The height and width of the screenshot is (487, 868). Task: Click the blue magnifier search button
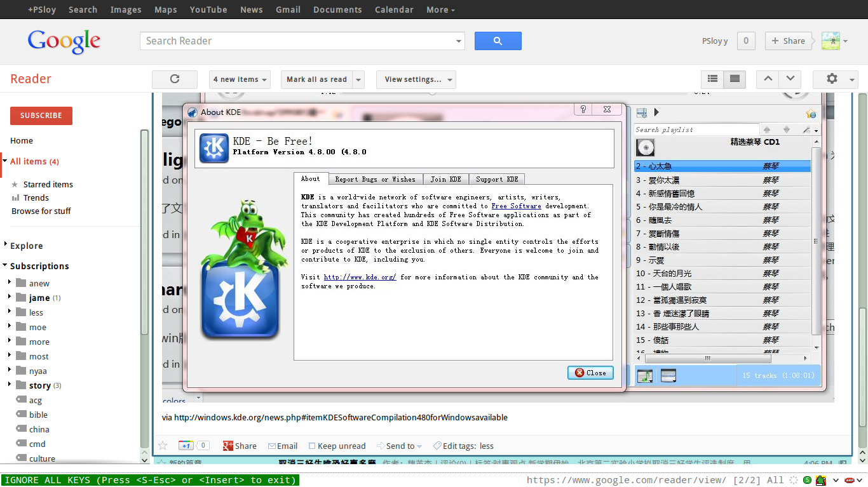pos(498,41)
